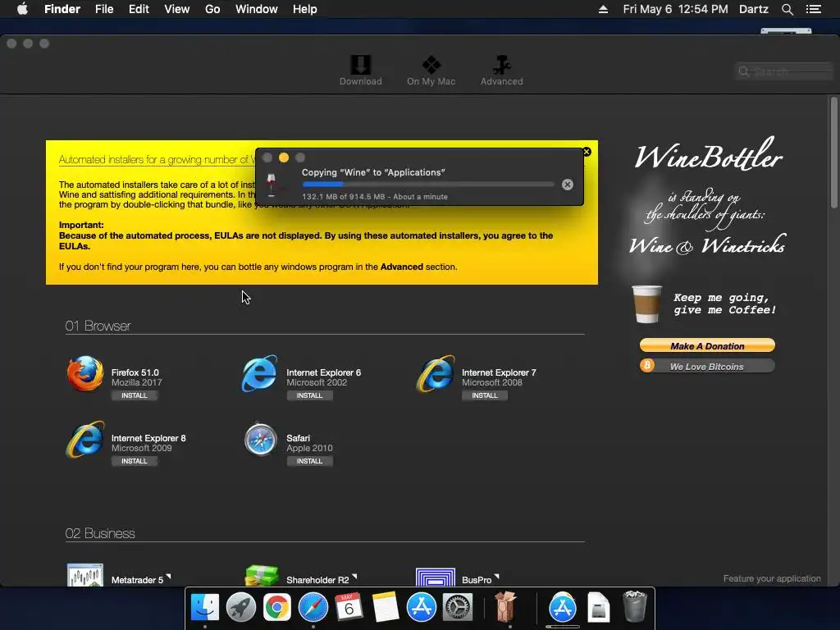Open the Download tab in WineBottler toolbar

click(361, 71)
